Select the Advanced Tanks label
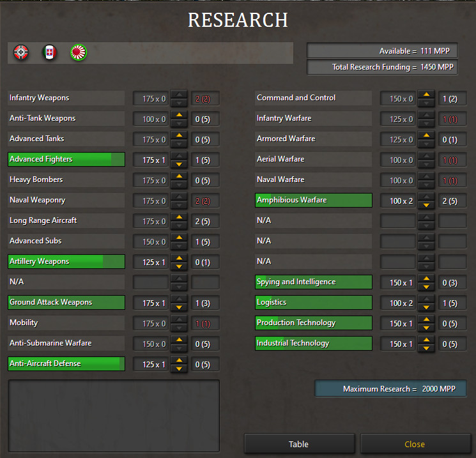Image resolution: width=476 pixels, height=458 pixels. click(66, 139)
